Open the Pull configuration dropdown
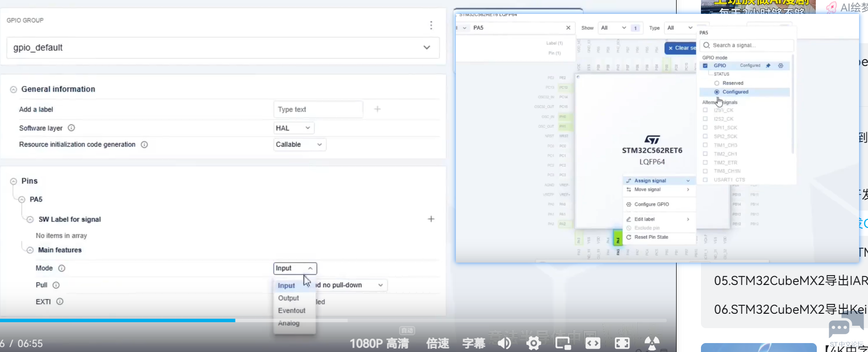868x352 pixels. tap(351, 285)
